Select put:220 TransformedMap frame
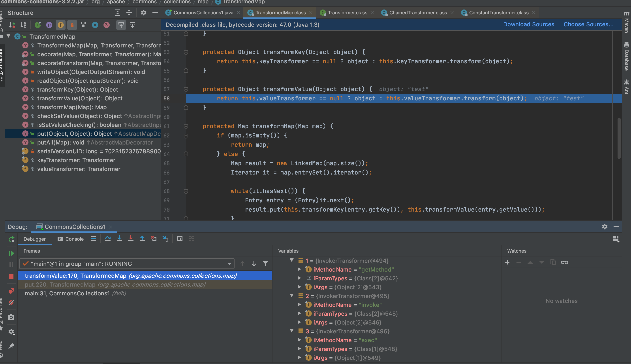Screen dimensions: 631x364 pyautogui.click(x=145, y=285)
